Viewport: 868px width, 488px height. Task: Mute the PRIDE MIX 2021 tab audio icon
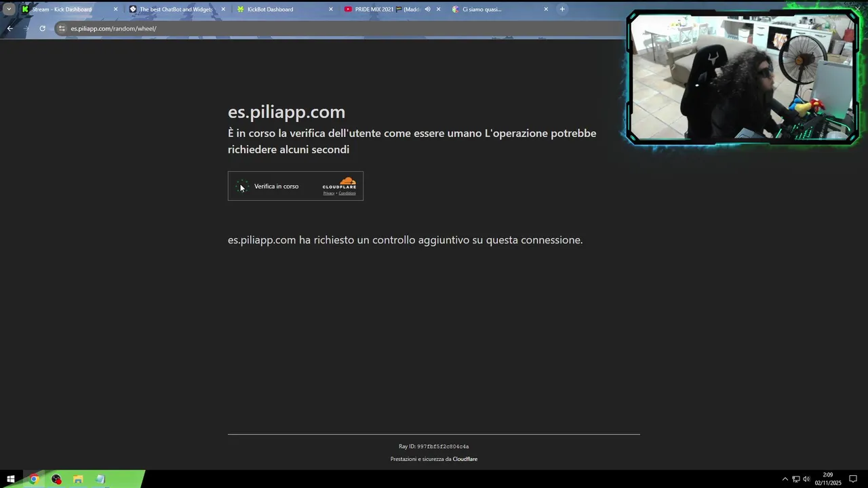[427, 9]
